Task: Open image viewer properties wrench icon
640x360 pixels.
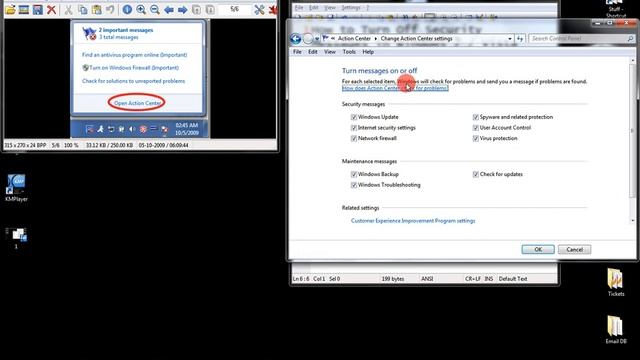Action: click(x=259, y=9)
